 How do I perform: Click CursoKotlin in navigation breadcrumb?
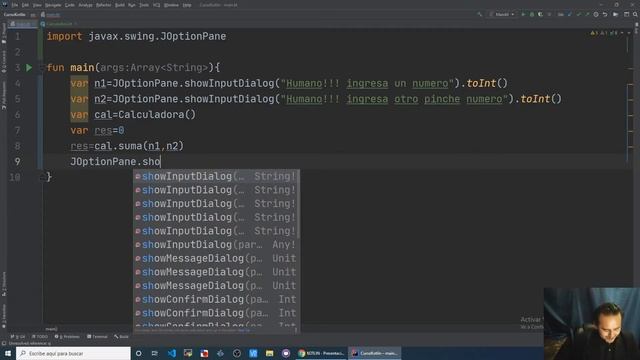point(15,15)
